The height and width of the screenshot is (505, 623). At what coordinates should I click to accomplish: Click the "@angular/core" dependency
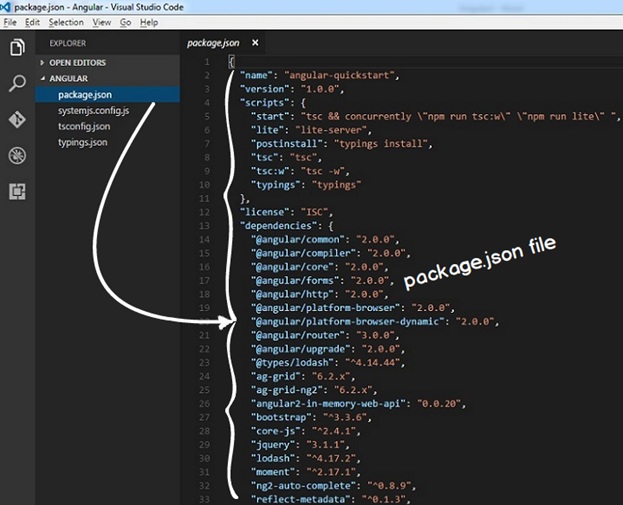pyautogui.click(x=292, y=267)
